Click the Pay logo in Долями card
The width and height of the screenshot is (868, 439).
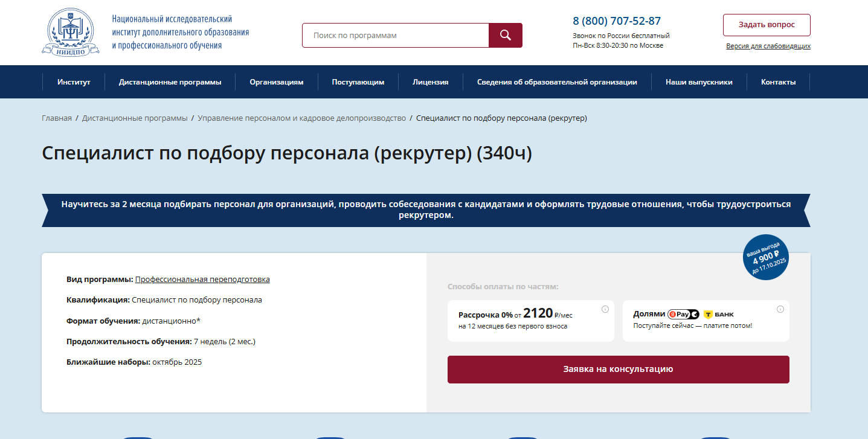(x=683, y=314)
